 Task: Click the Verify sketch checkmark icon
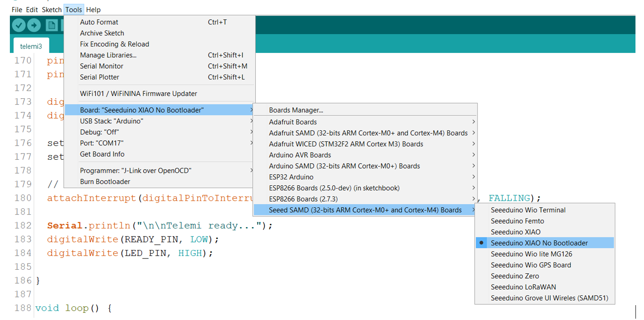coord(18,26)
